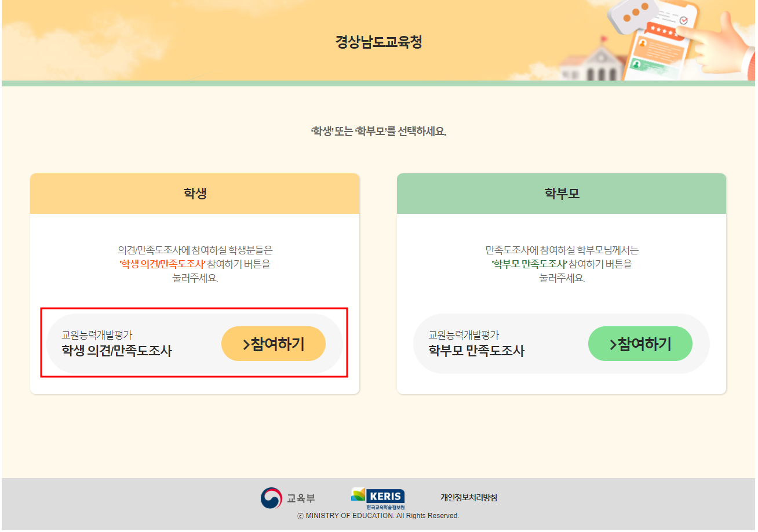The width and height of the screenshot is (758, 532).
Task: Click the checkmark icon above the phone
Action: click(684, 20)
